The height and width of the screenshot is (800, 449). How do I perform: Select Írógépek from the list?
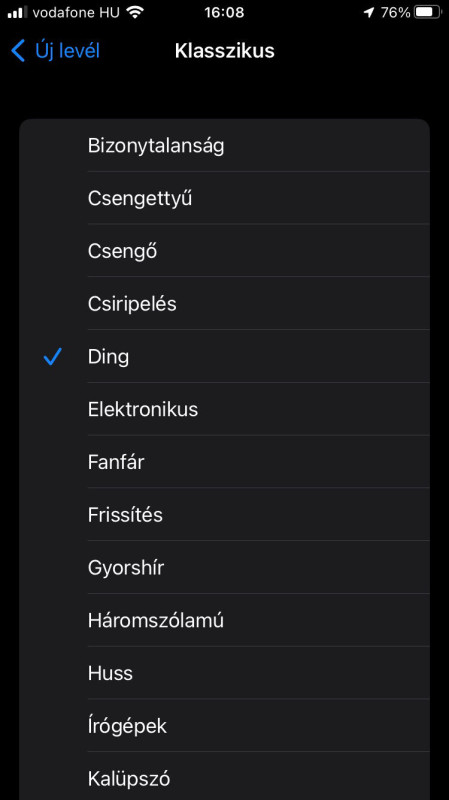tap(224, 726)
